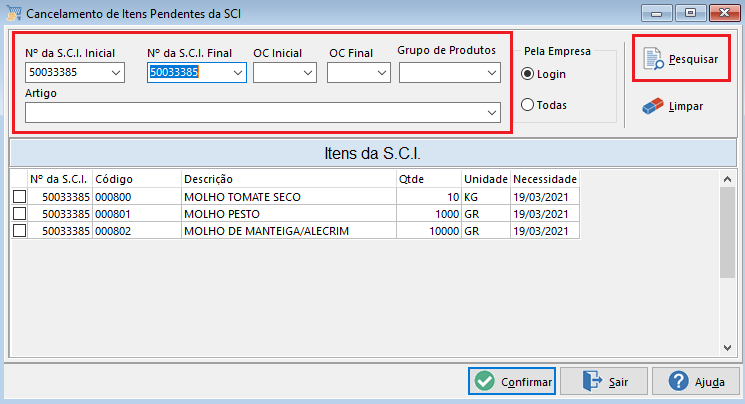
Task: Click the Limpar eraser icon
Action: click(652, 106)
